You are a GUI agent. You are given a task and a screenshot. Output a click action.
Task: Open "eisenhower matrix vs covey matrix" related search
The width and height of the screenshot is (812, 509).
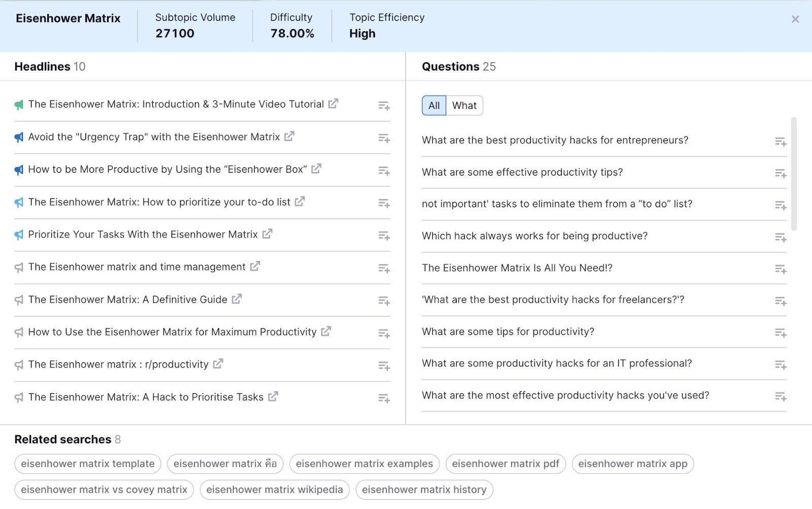click(104, 489)
